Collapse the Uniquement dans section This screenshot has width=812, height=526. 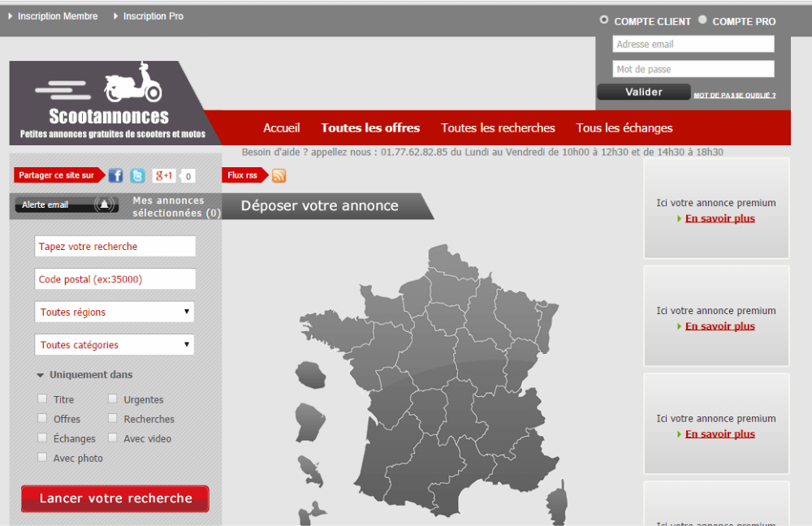[41, 375]
